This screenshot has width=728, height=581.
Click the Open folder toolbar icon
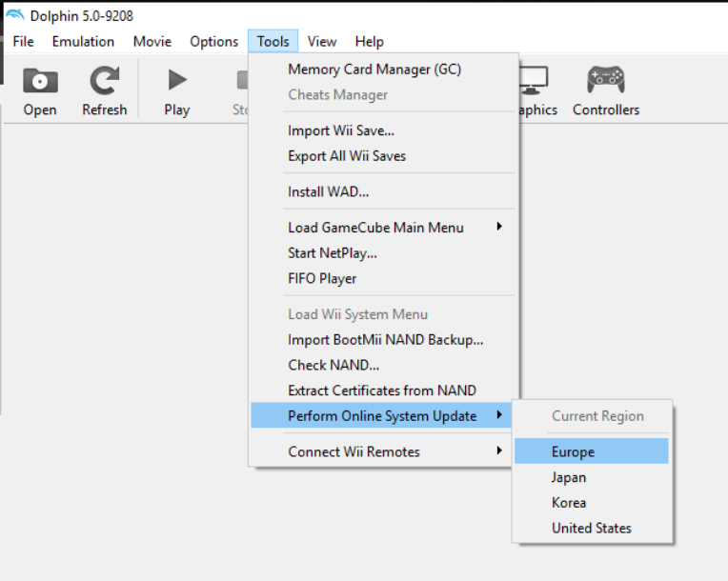pyautogui.click(x=40, y=82)
